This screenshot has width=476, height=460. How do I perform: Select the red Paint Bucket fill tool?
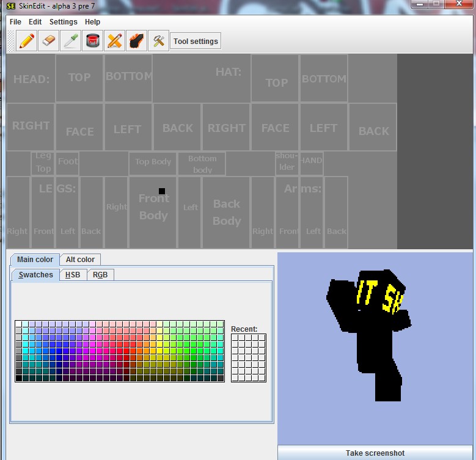tap(93, 41)
